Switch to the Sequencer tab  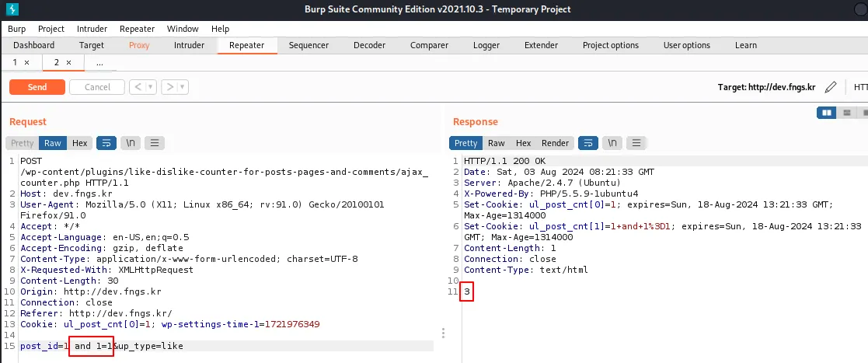point(309,45)
